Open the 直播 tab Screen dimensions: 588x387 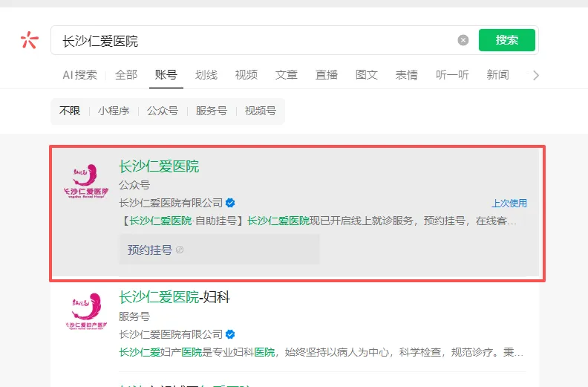click(326, 75)
